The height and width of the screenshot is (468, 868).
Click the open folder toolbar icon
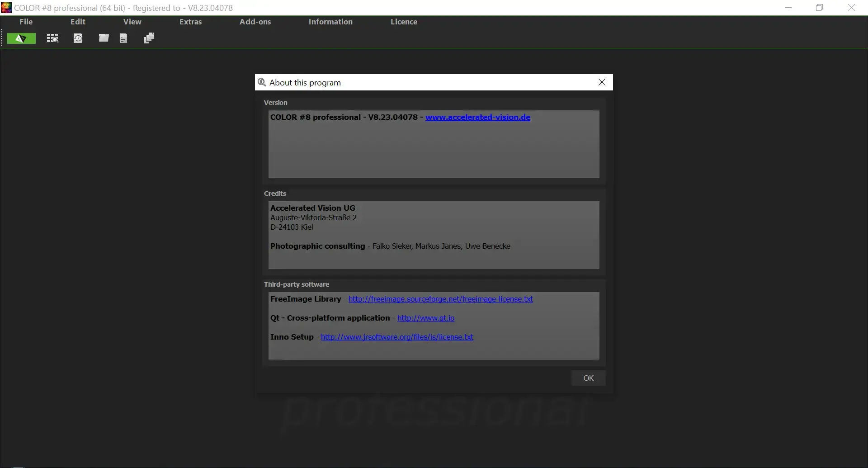coord(103,38)
